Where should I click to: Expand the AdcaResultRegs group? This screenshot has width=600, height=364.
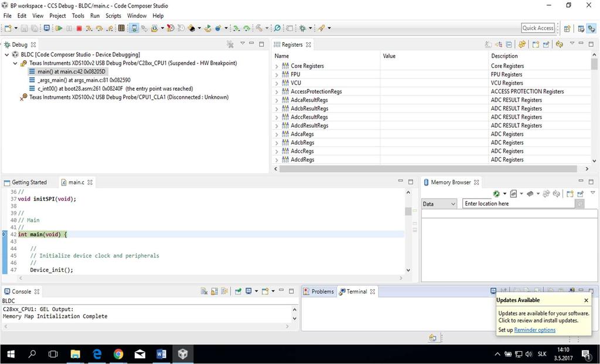click(x=277, y=100)
